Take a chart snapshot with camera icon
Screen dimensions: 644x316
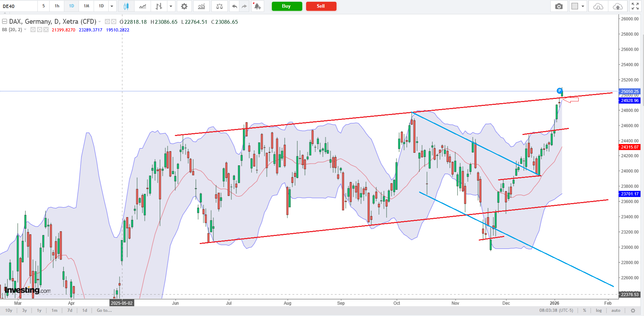pos(559,6)
